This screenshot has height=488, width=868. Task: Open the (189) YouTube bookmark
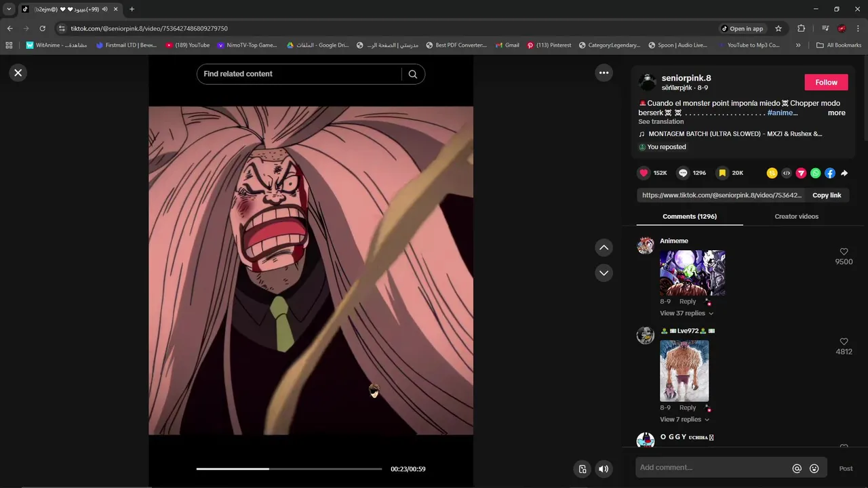188,45
